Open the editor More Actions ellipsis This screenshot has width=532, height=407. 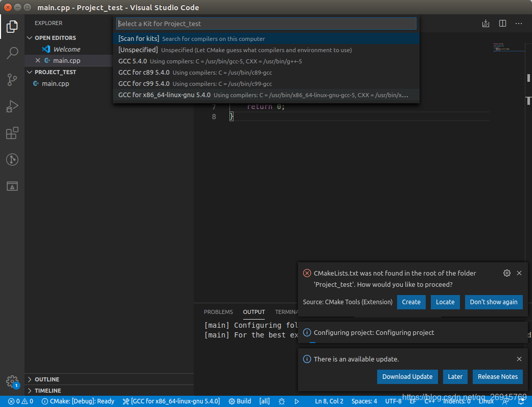click(519, 24)
